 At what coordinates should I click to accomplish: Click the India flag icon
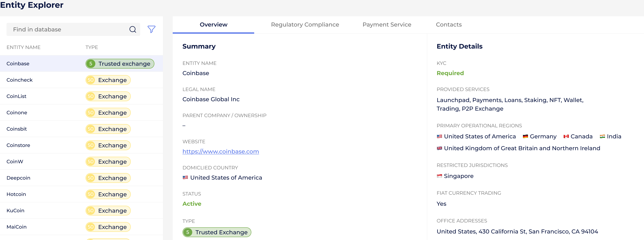pos(602,137)
